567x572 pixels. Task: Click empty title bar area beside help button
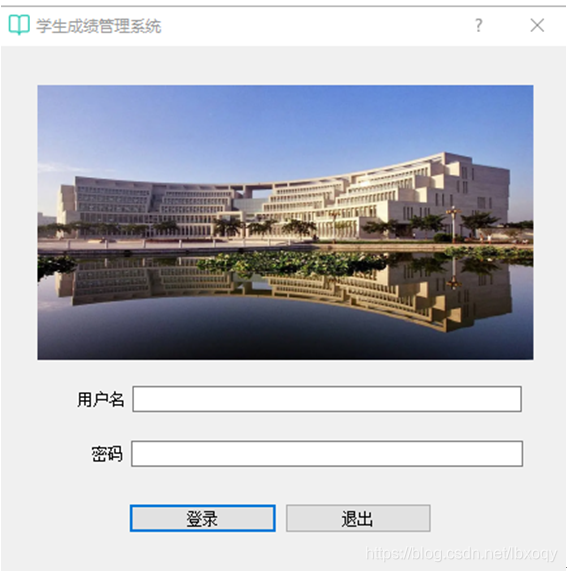point(317,26)
